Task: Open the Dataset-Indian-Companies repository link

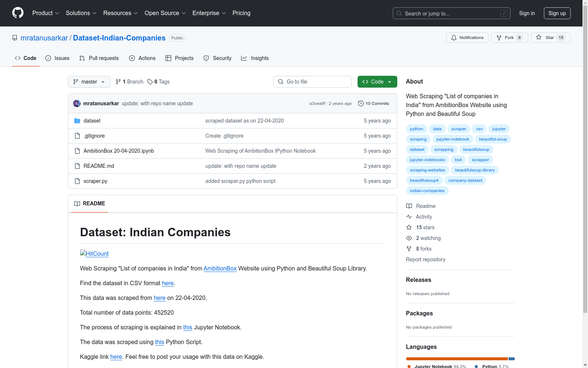Action: tap(119, 38)
